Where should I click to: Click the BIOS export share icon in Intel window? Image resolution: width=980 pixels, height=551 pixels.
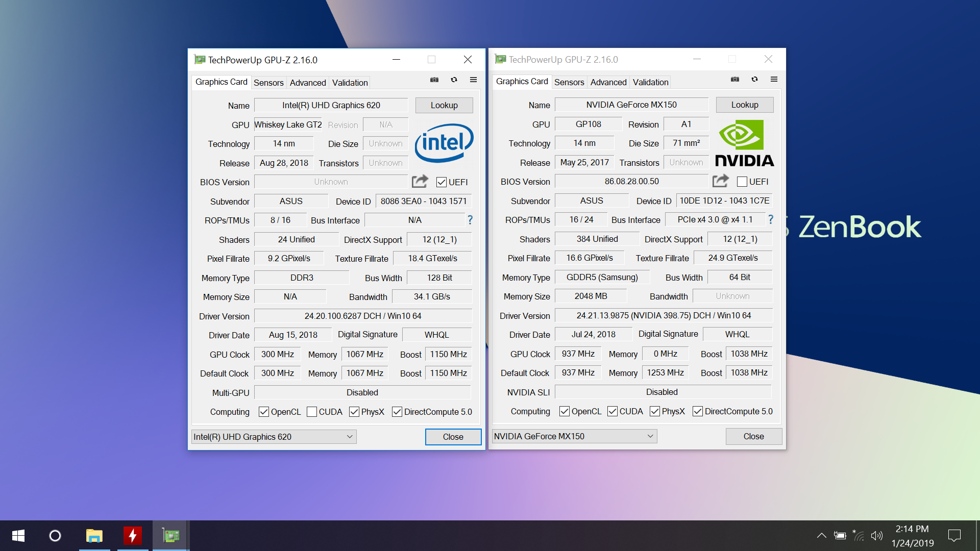tap(420, 181)
